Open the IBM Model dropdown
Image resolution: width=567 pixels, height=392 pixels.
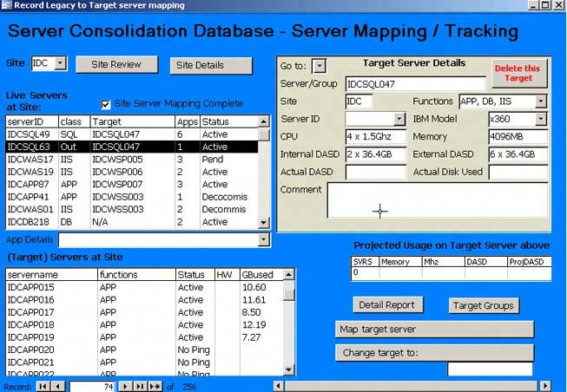point(541,119)
